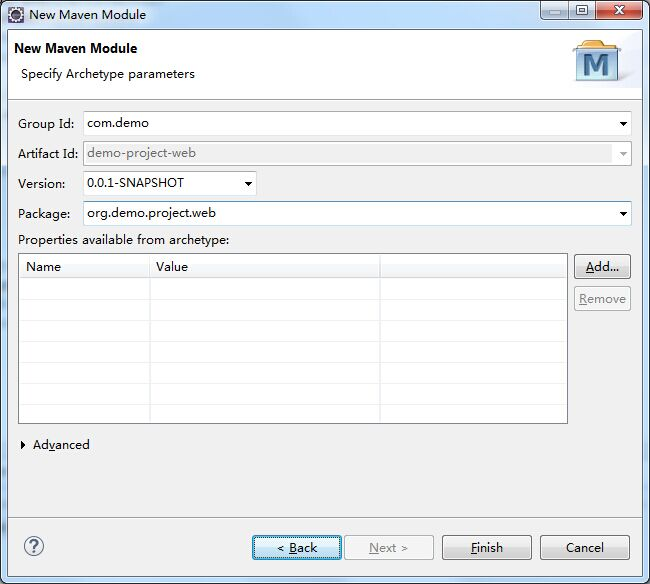Click the Add... button
650x584 pixels.
pyautogui.click(x=602, y=267)
